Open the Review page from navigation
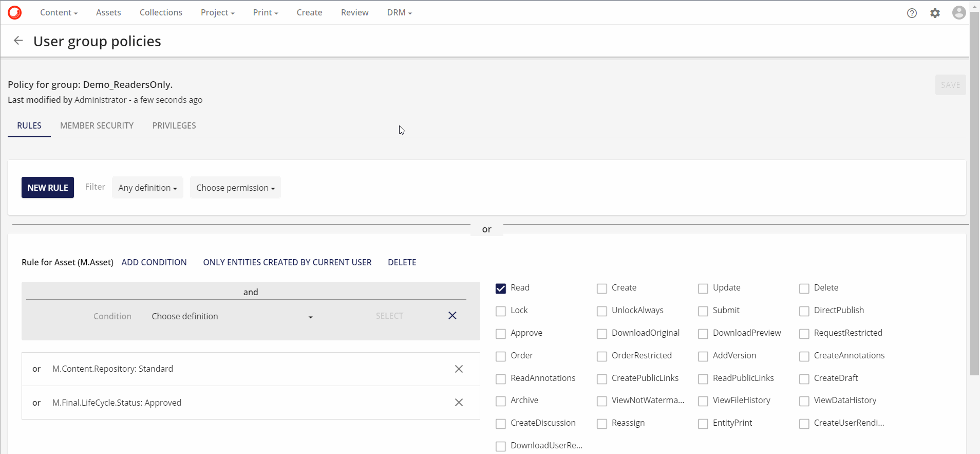 [354, 12]
